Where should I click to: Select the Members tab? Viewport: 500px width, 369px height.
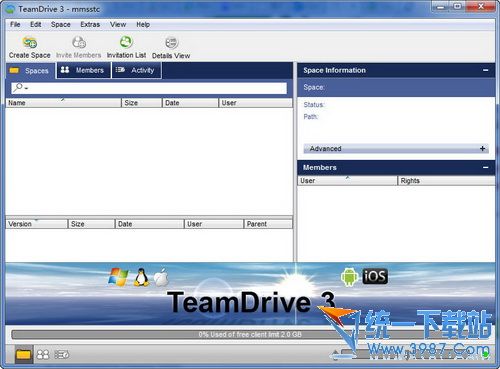84,70
